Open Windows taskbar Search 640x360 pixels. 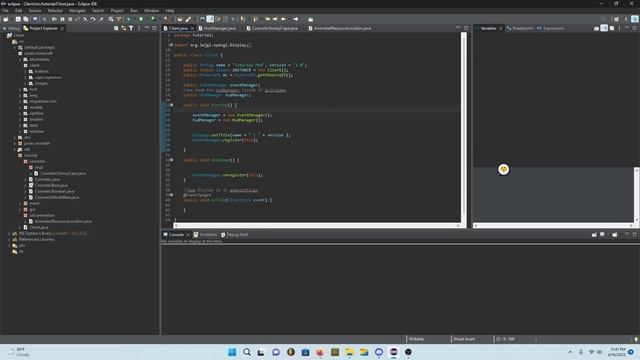pos(247,352)
